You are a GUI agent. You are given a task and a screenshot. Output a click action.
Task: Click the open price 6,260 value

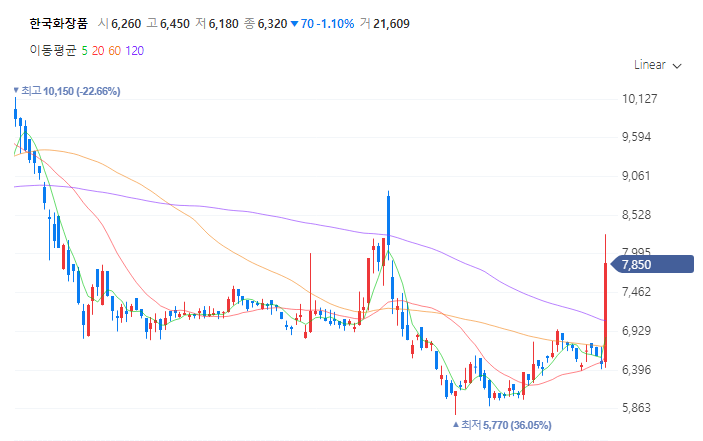click(x=126, y=24)
